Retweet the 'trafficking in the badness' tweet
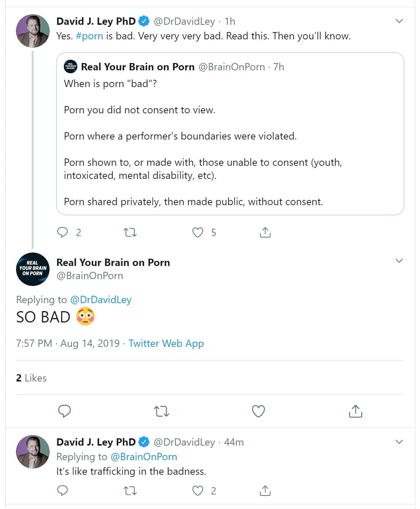 [x=130, y=491]
